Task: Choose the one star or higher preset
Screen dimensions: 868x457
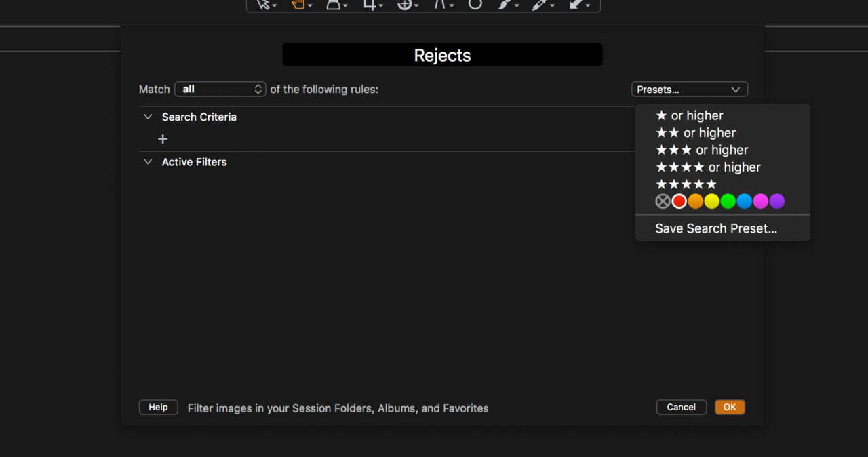Action: pos(690,115)
